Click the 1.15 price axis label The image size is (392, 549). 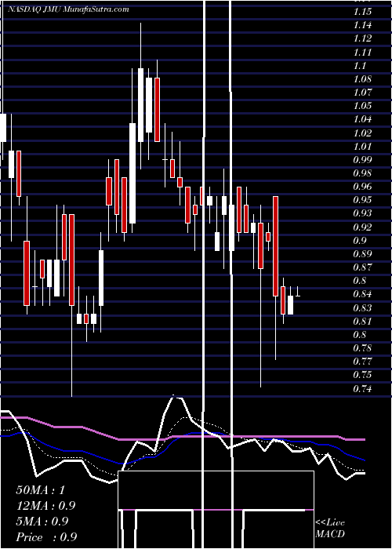click(x=362, y=12)
